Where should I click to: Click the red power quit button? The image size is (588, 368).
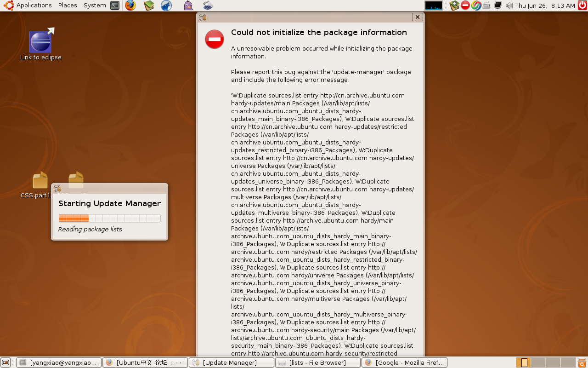click(582, 6)
